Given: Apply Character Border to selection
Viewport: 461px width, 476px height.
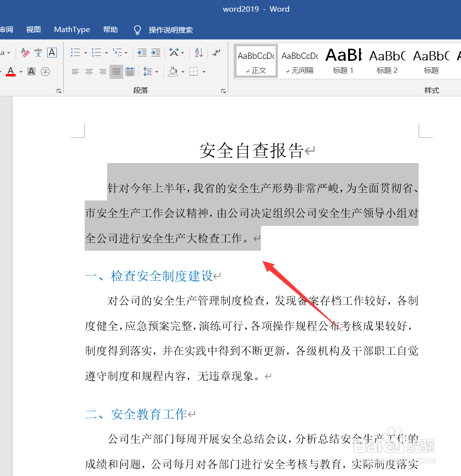Looking at the screenshot, I should (52, 52).
